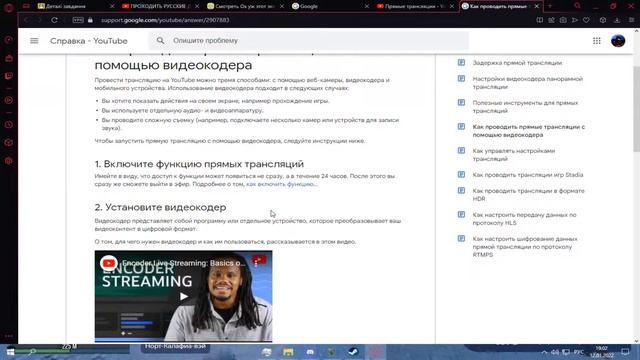The width and height of the screenshot is (640, 360).
Task: Click the help search magnifier icon
Action: [160, 41]
